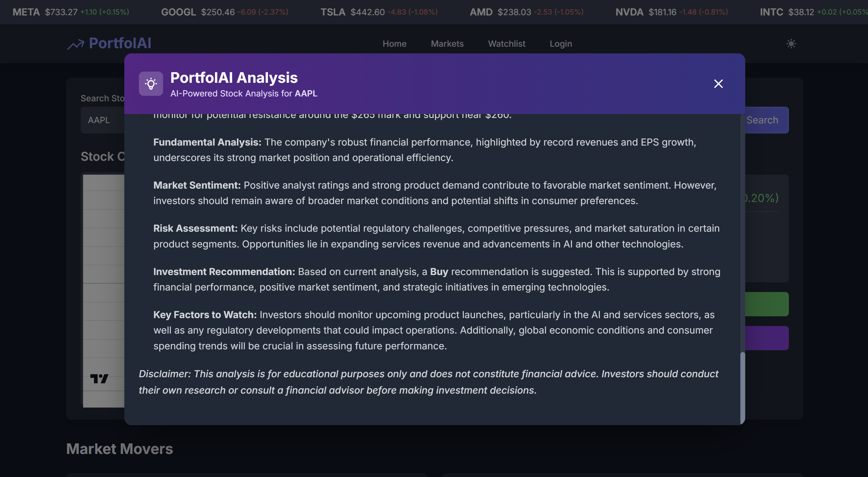Toggle light theme with the sun icon
868x477 pixels.
pos(791,43)
